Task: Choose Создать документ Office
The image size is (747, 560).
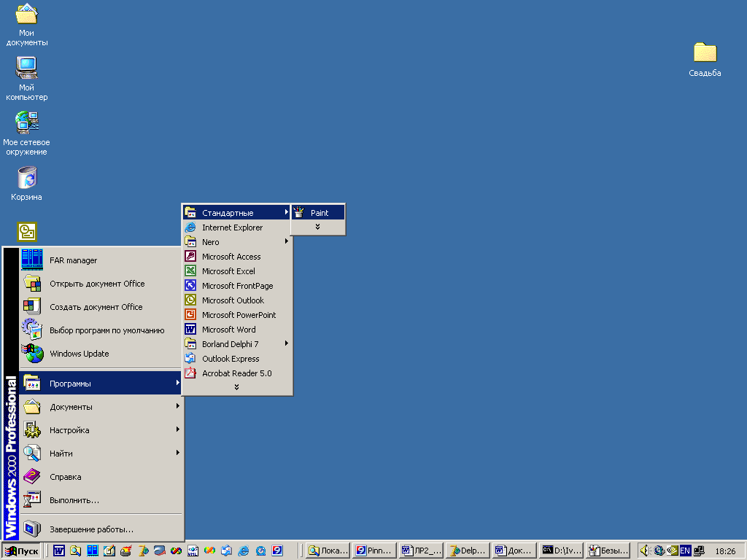Action: click(101, 307)
